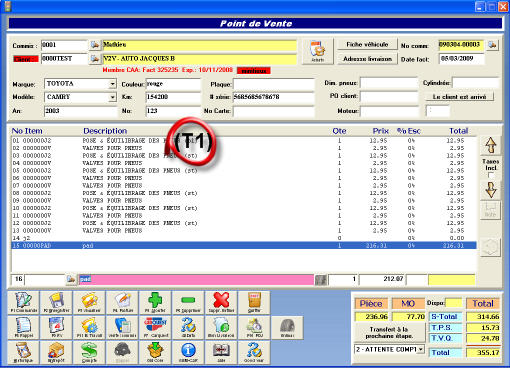Click the Plaque input field

(x=273, y=84)
